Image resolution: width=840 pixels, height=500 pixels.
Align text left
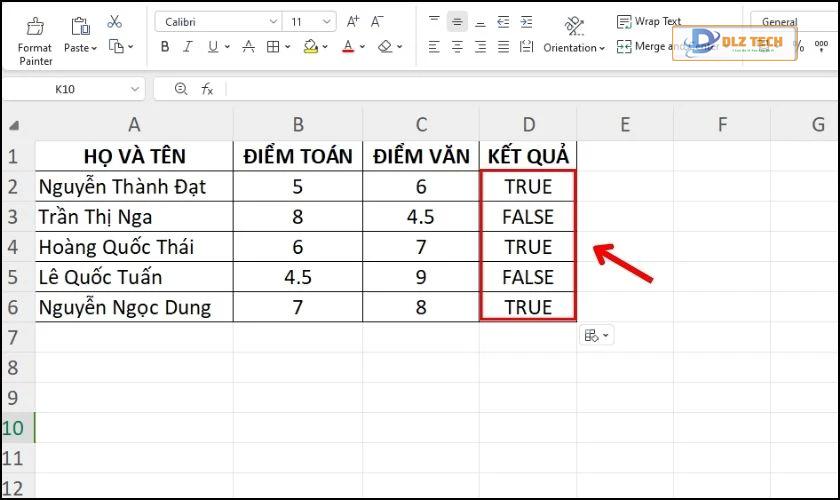click(434, 47)
